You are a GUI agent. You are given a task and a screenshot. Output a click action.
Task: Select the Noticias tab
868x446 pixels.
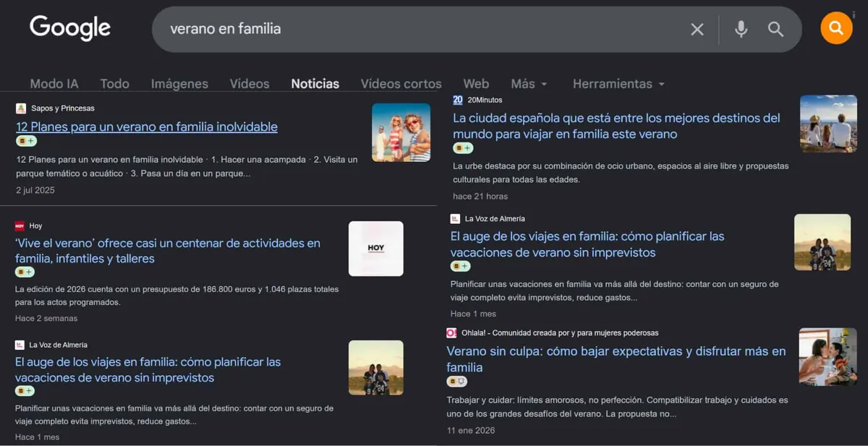(315, 84)
